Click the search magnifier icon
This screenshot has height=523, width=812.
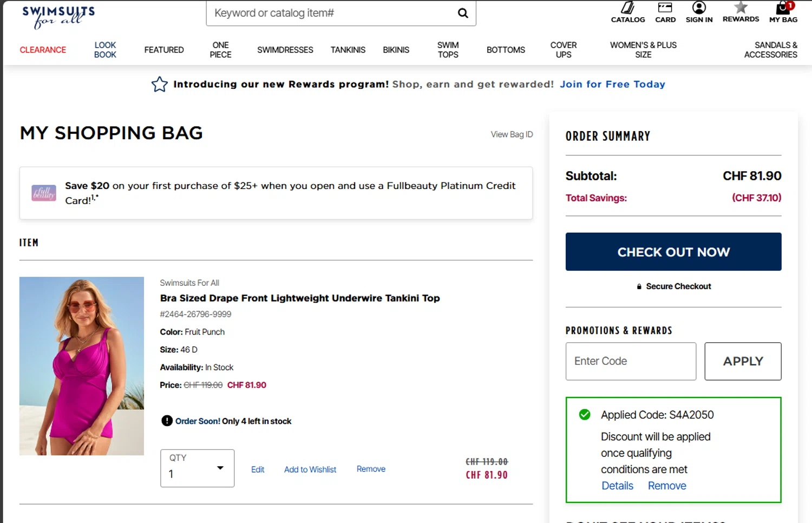pyautogui.click(x=463, y=13)
